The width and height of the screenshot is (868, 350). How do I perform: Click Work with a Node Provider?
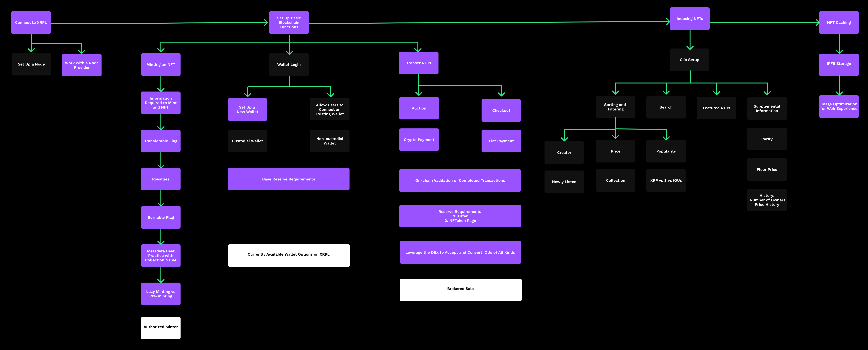click(x=82, y=65)
